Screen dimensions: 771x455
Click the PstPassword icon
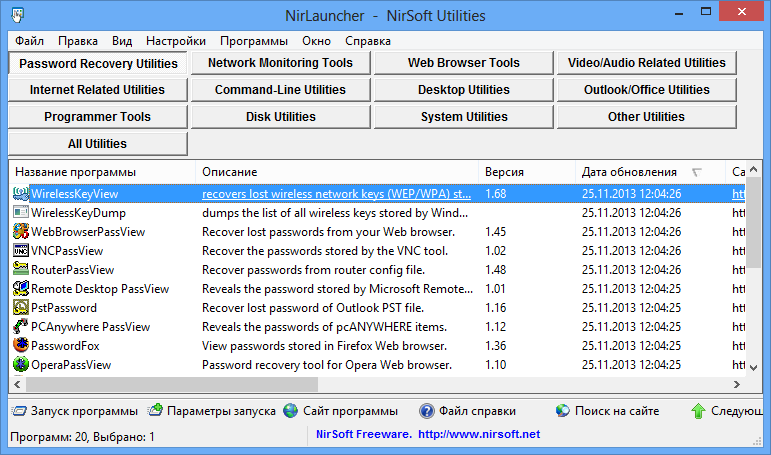pos(21,308)
